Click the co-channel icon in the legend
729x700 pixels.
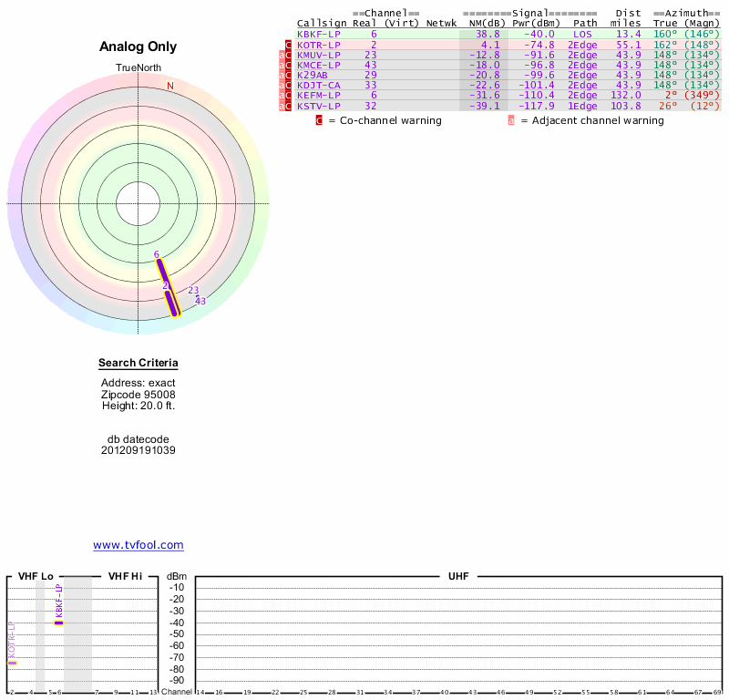point(319,120)
